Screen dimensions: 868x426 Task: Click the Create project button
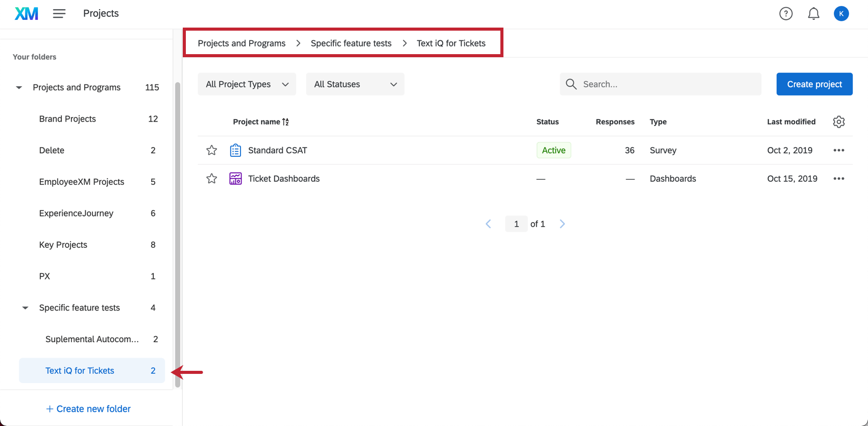pyautogui.click(x=814, y=84)
